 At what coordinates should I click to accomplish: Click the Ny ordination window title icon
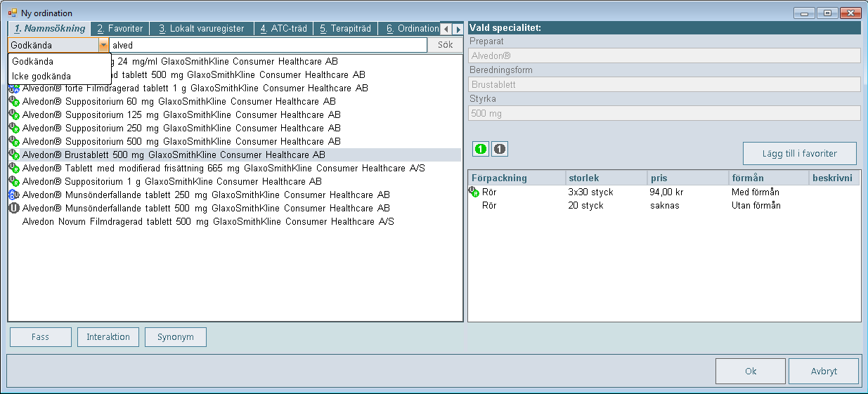coord(12,13)
